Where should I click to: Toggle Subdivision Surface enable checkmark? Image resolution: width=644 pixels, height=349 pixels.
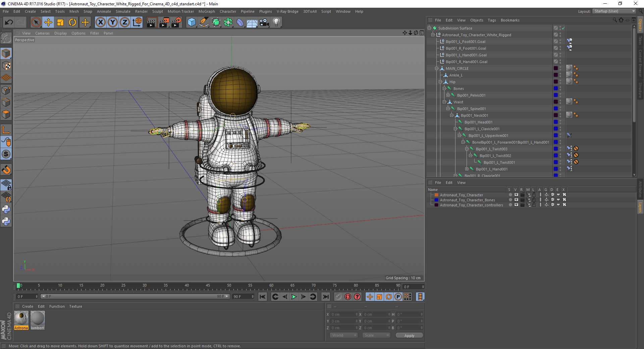[x=563, y=28]
